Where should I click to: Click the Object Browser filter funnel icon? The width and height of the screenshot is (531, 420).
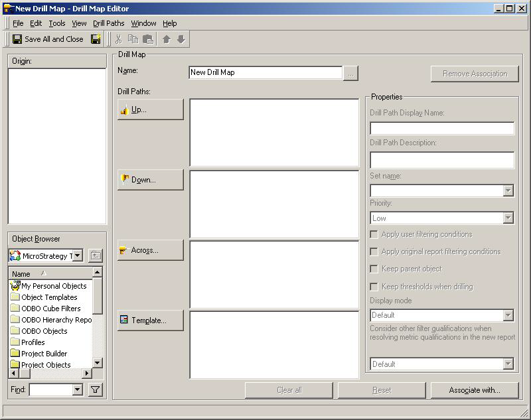[95, 389]
